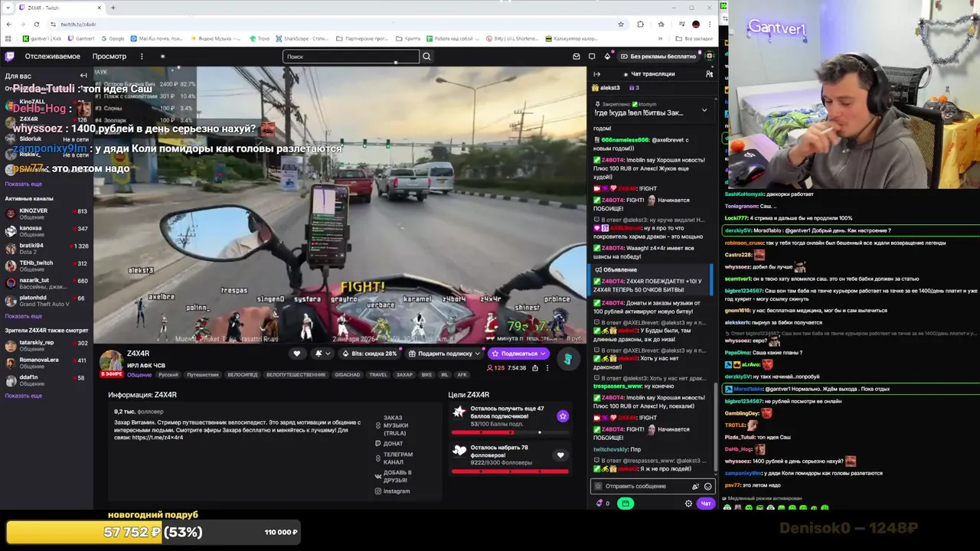The image size is (980, 551).
Task: Open kanoxaa channel in sidebar
Action: point(46,231)
